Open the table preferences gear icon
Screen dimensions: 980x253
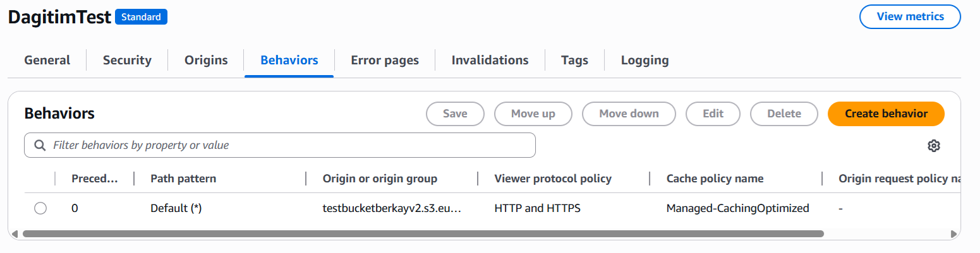point(933,146)
